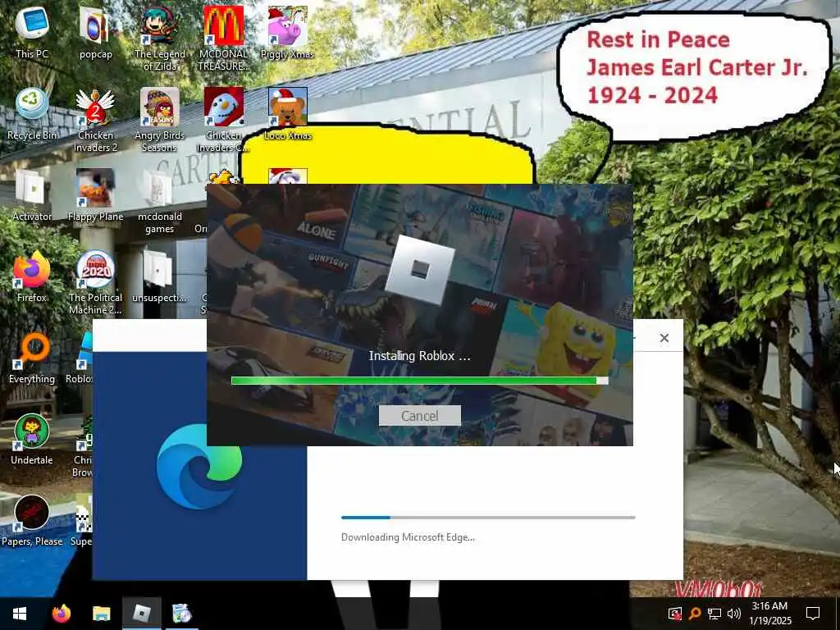The image size is (840, 630).
Task: Open Undertale desktop shortcut
Action: pos(32,440)
